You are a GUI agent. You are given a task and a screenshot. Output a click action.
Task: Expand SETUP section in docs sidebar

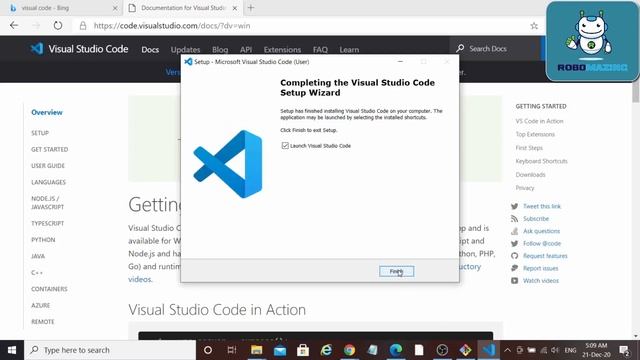40,133
